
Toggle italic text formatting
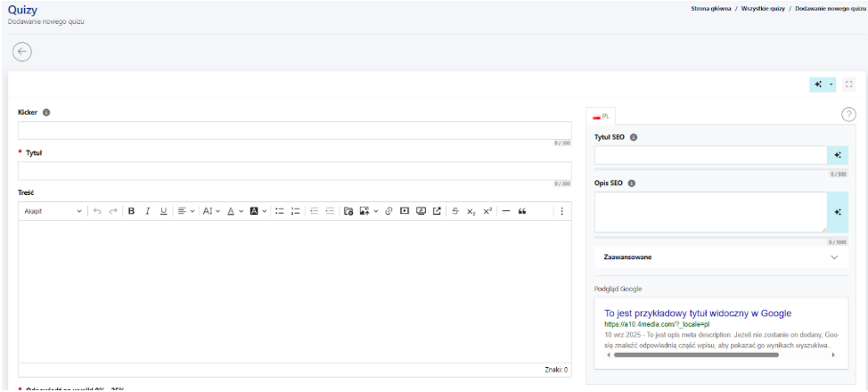click(147, 211)
